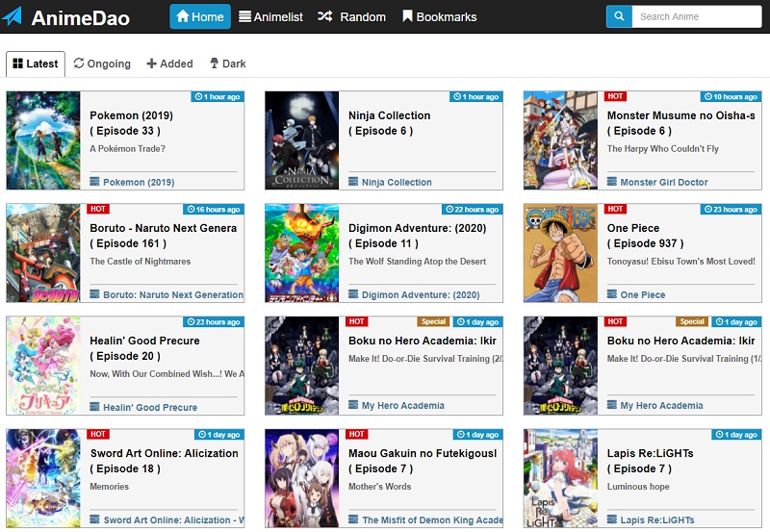Click 'The Castle of Nightmares' subtitle
The width and height of the screenshot is (770, 532).
(140, 261)
